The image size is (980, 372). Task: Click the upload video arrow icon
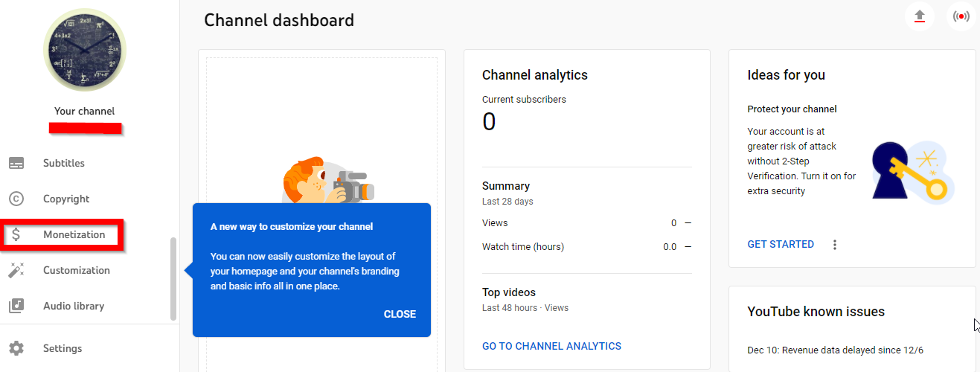(x=920, y=16)
